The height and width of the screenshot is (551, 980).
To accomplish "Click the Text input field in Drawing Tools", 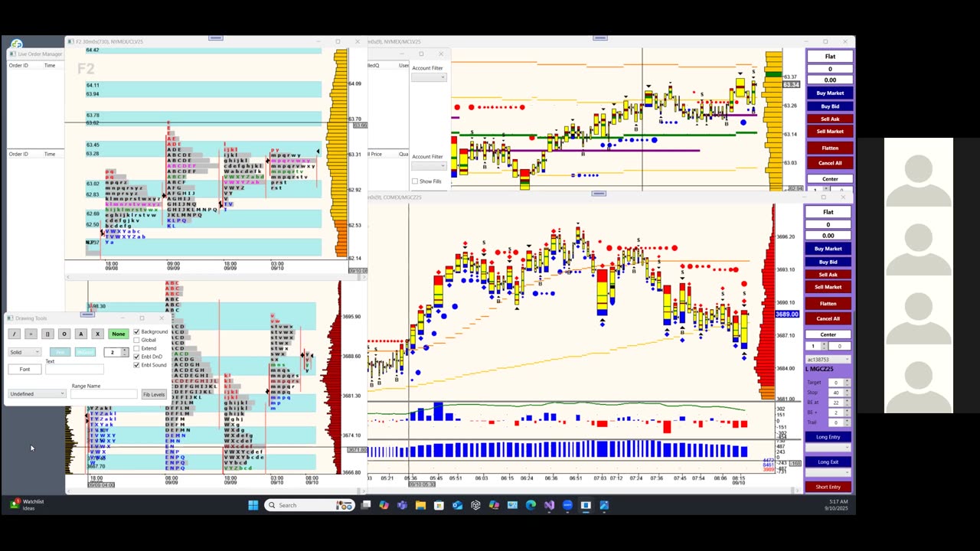I will (x=74, y=370).
